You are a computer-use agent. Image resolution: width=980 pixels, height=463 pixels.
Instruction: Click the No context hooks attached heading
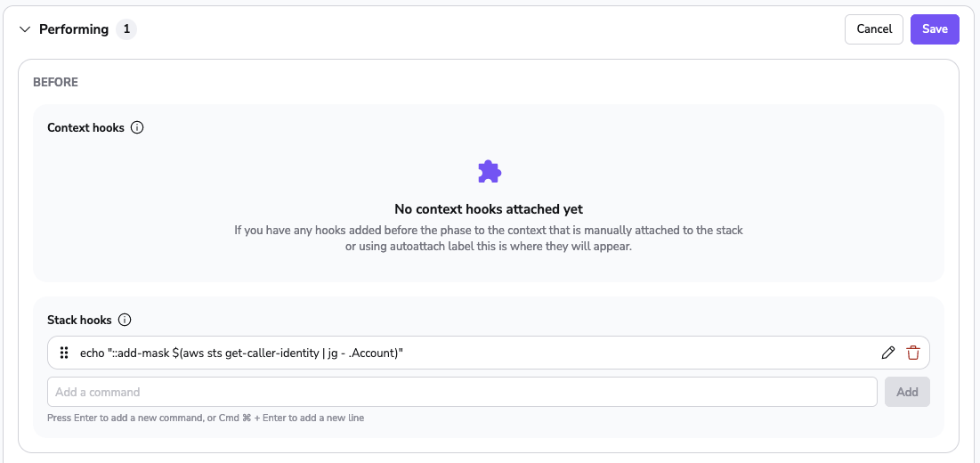[x=489, y=208]
